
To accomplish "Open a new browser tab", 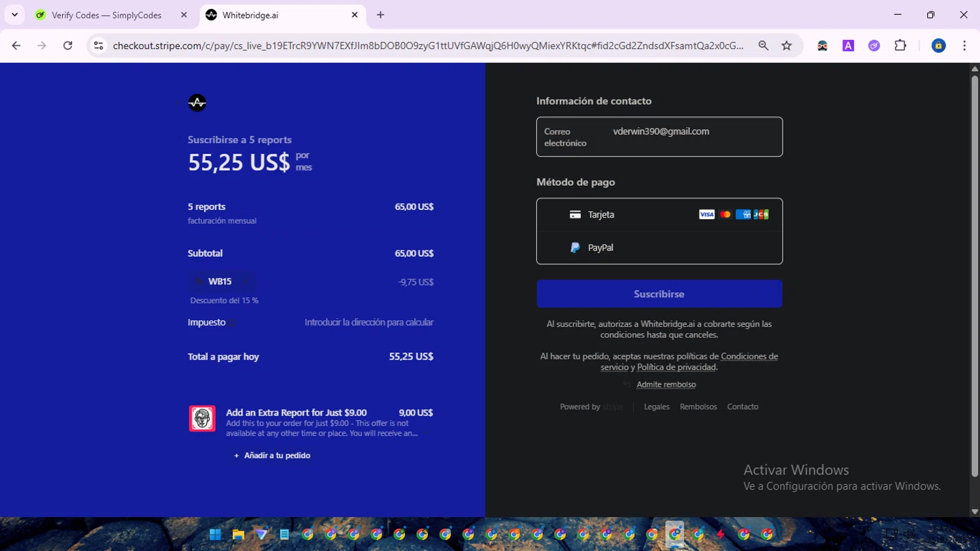I will pyautogui.click(x=380, y=15).
